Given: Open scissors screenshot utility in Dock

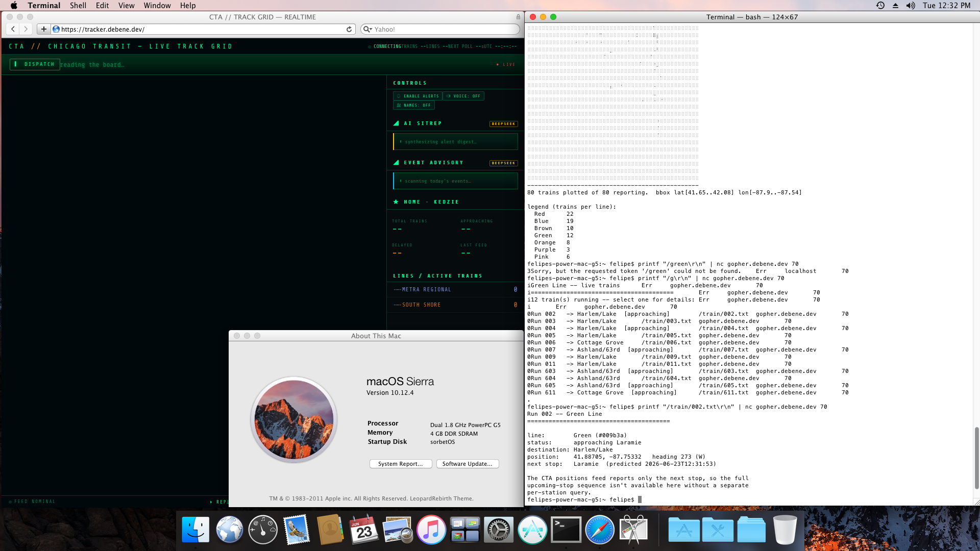Looking at the screenshot, I should [x=633, y=530].
